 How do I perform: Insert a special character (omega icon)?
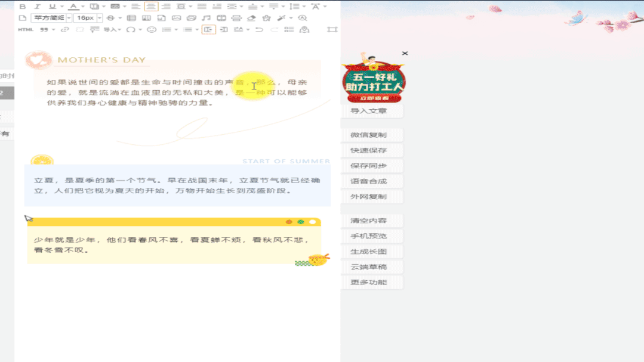(131, 30)
